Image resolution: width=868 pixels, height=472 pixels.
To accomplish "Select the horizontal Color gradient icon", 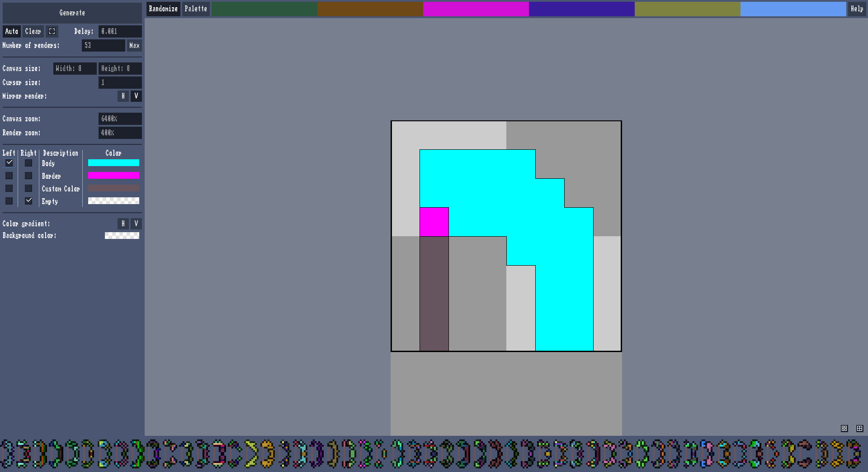I will 123,224.
